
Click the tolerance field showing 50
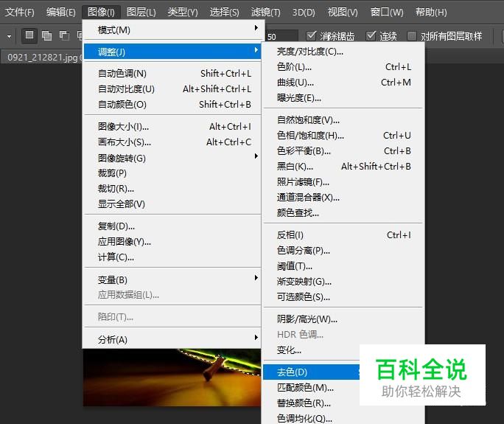(x=281, y=36)
